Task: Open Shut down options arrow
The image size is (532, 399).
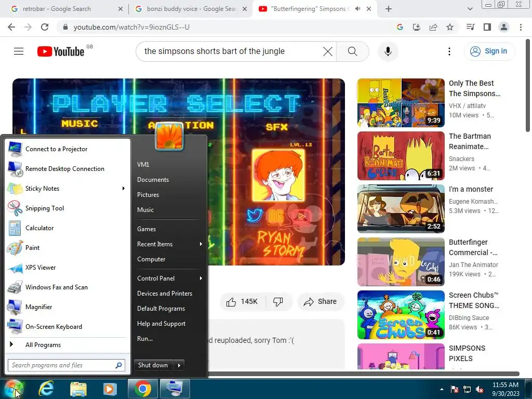Action: point(179,365)
